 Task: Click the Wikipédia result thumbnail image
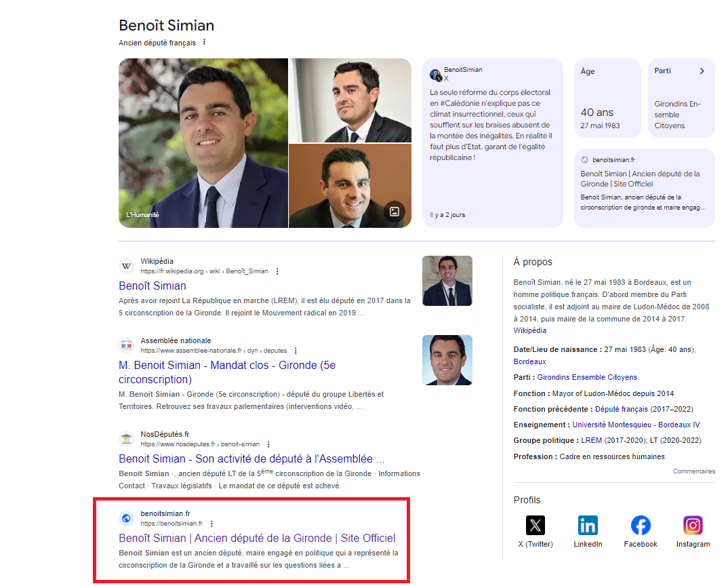point(447,281)
